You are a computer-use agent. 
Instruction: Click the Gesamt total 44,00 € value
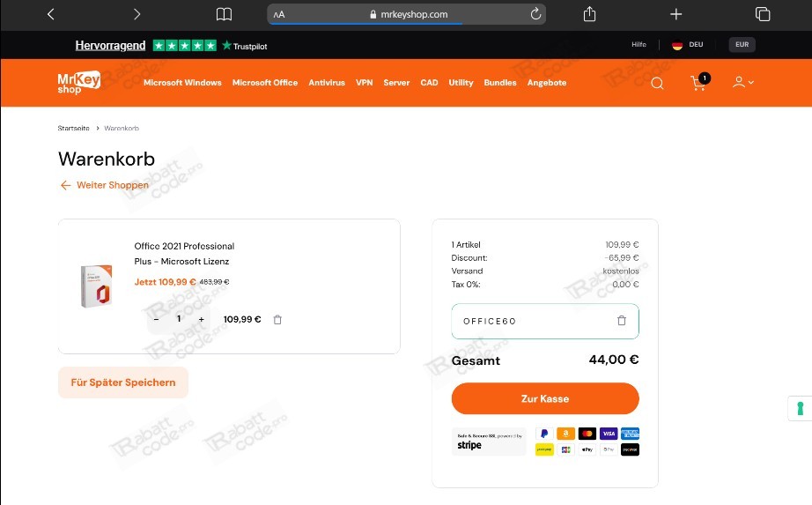tap(614, 360)
